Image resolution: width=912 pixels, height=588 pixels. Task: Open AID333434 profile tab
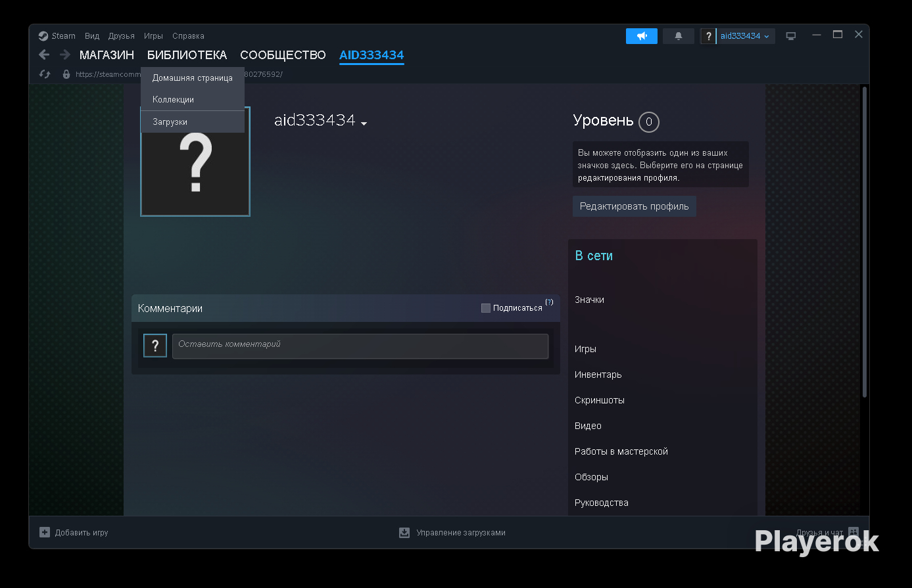pyautogui.click(x=372, y=55)
